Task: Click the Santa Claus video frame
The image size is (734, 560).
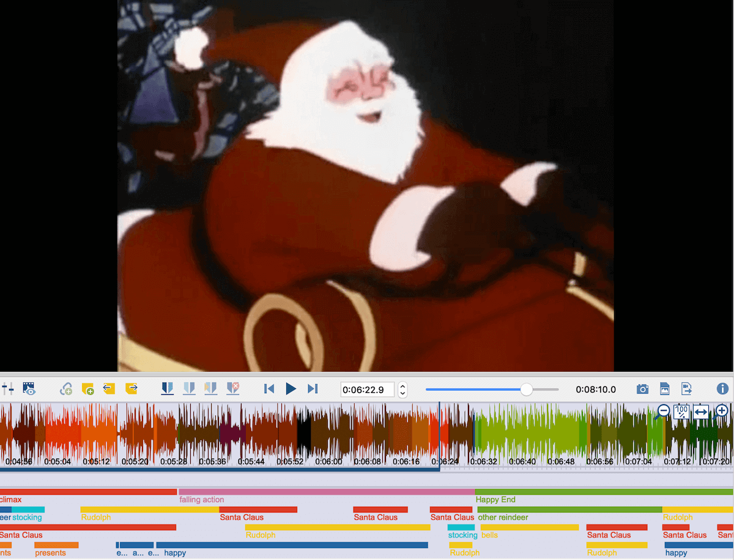Action: (x=365, y=186)
